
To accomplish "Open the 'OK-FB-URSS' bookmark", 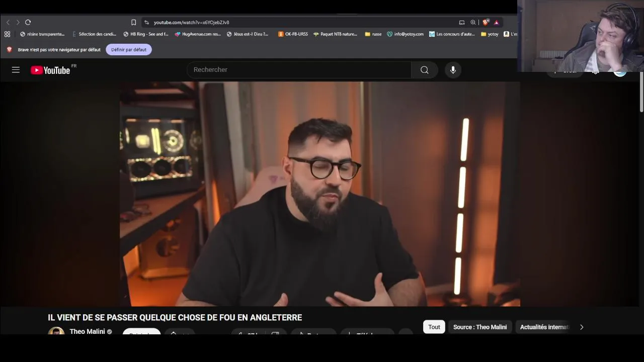I will pos(293,34).
